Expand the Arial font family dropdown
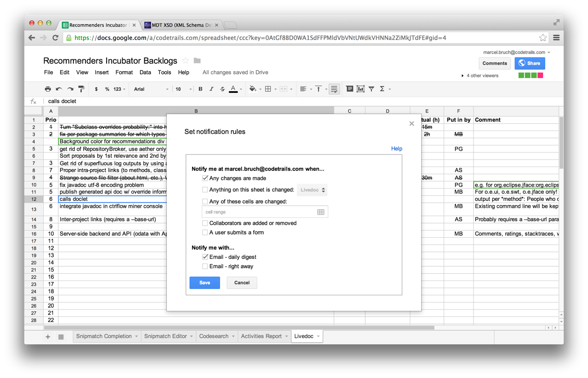The height and width of the screenshot is (378, 588). coord(151,89)
